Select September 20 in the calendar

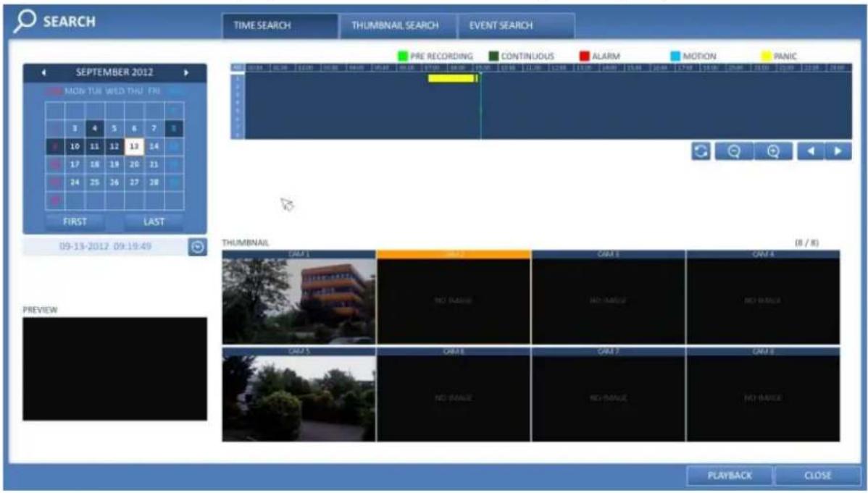134,164
